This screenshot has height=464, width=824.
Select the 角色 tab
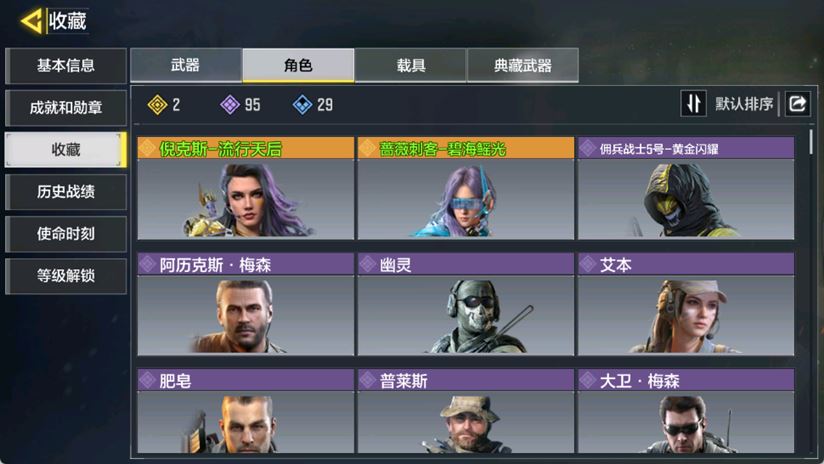[x=298, y=65]
